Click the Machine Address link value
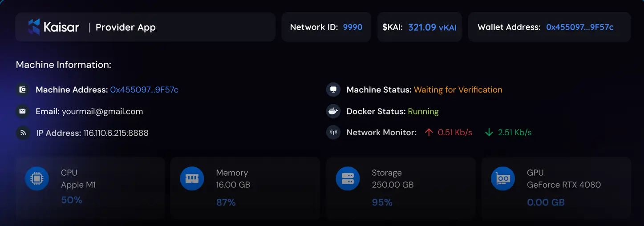The height and width of the screenshot is (226, 644). pos(144,90)
